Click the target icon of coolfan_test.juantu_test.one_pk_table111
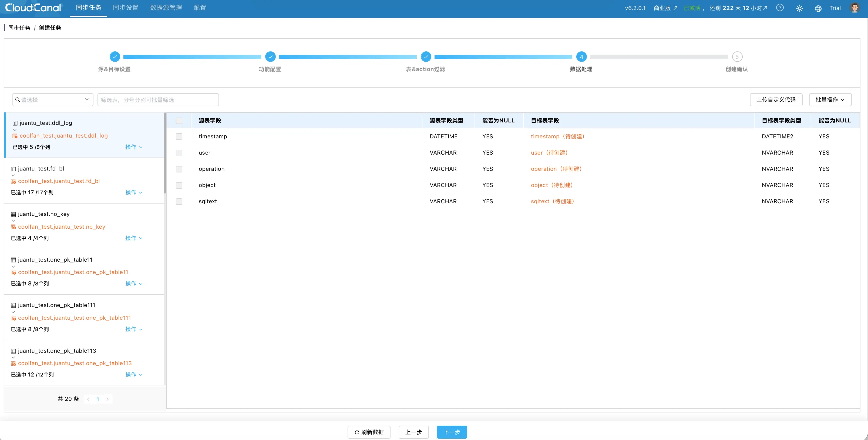Viewport: 868px width, 440px height. pos(14,318)
